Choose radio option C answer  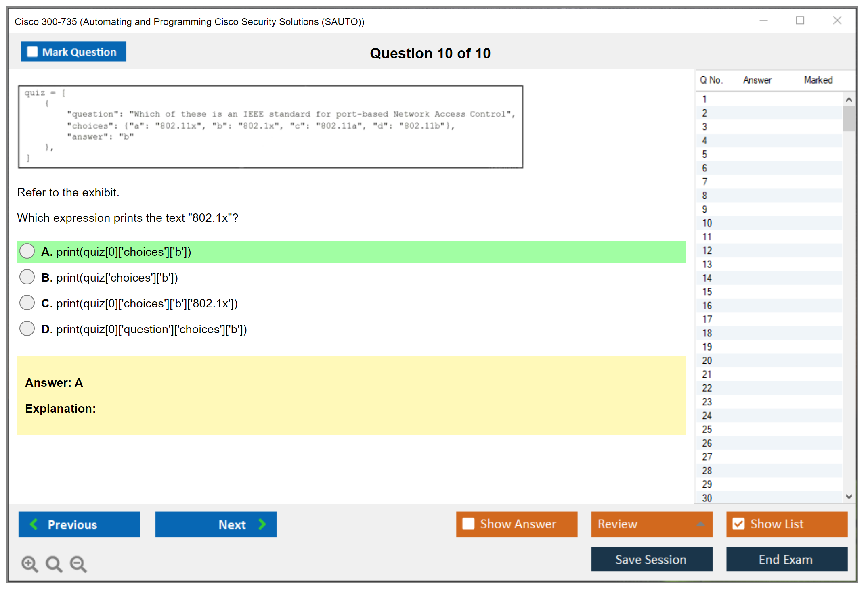[x=27, y=303]
